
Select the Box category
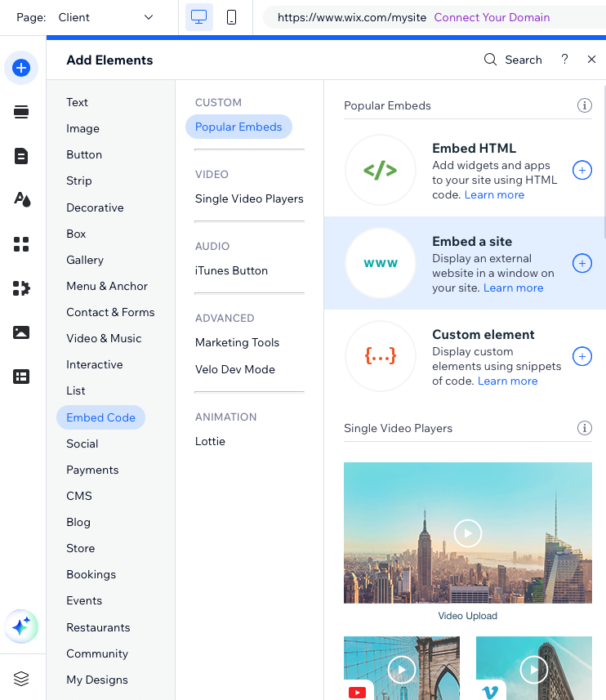76,234
